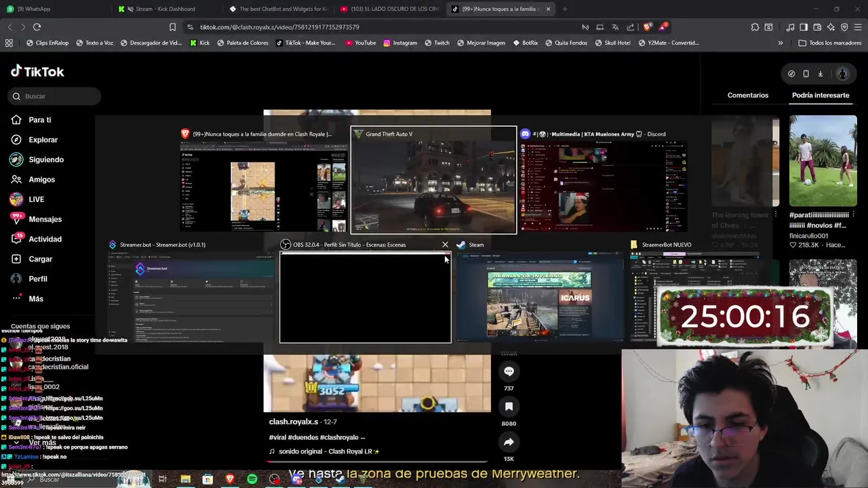Open the #viral hashtag link

280,437
